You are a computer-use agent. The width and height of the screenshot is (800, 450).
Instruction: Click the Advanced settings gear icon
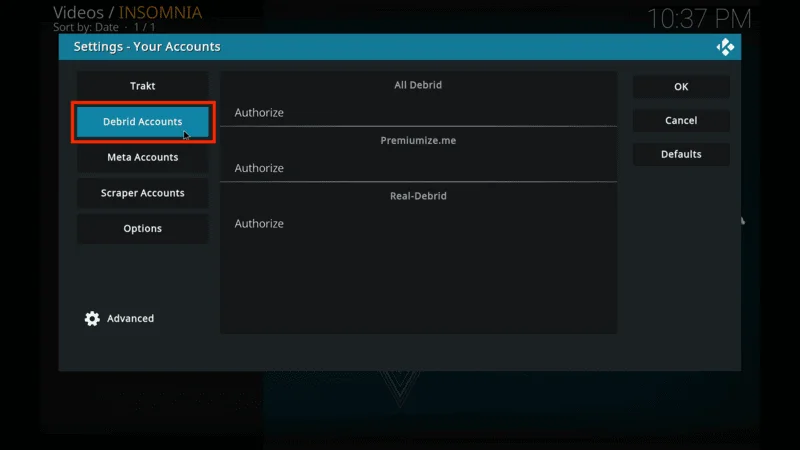click(92, 318)
